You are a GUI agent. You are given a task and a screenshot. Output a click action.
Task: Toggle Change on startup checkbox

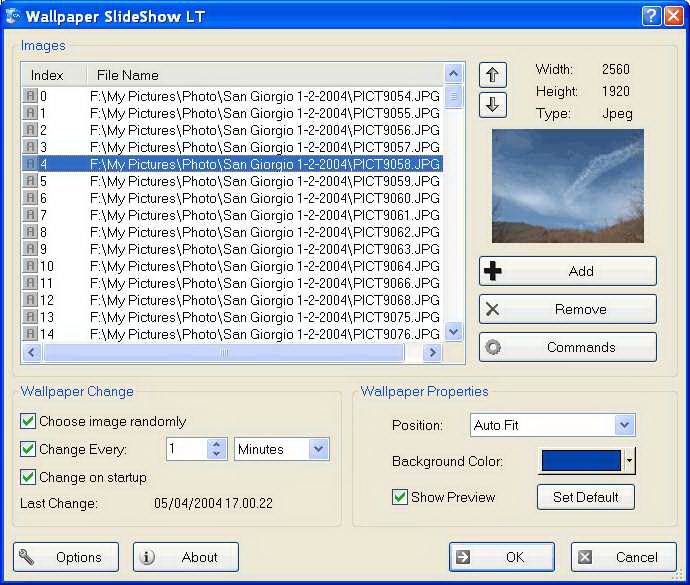(28, 477)
